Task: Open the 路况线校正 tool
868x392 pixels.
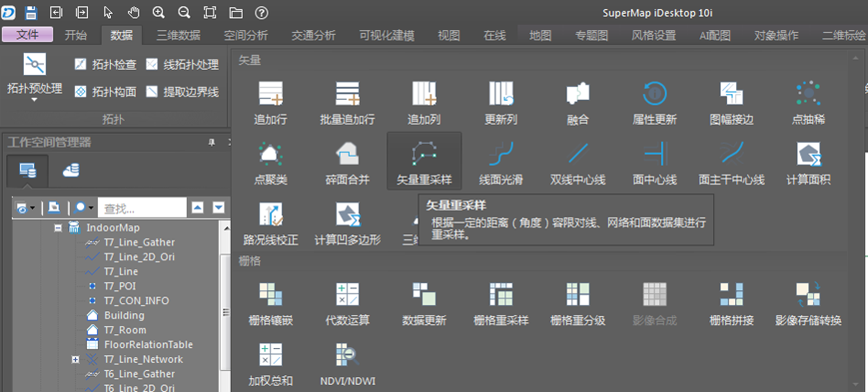Action: [270, 224]
